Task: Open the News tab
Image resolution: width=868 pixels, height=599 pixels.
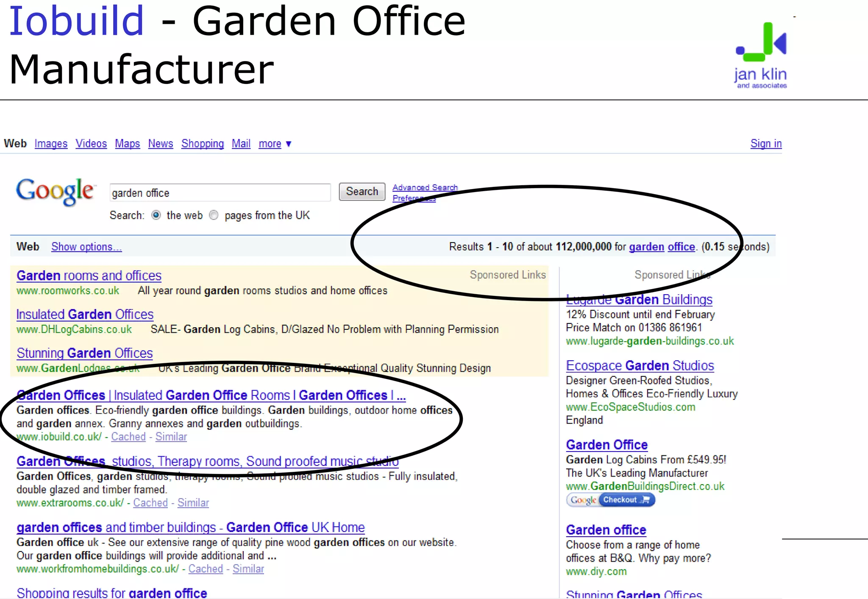Action: [161, 144]
